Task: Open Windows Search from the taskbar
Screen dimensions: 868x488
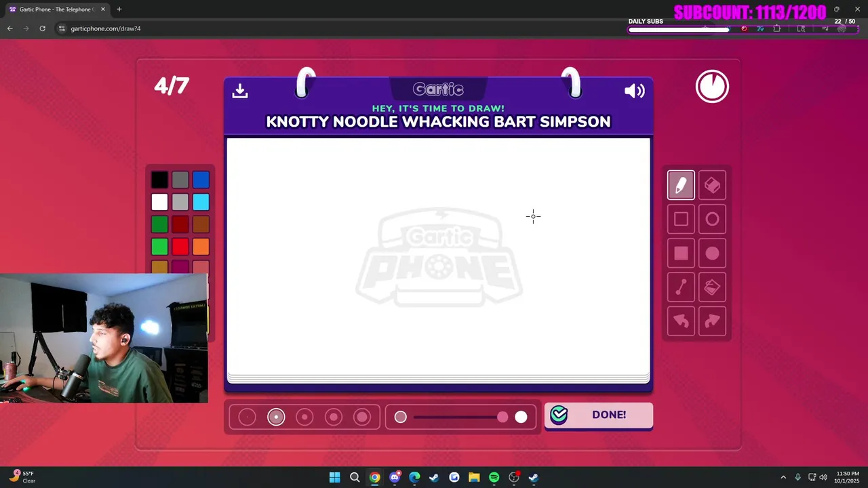Action: coord(355,477)
